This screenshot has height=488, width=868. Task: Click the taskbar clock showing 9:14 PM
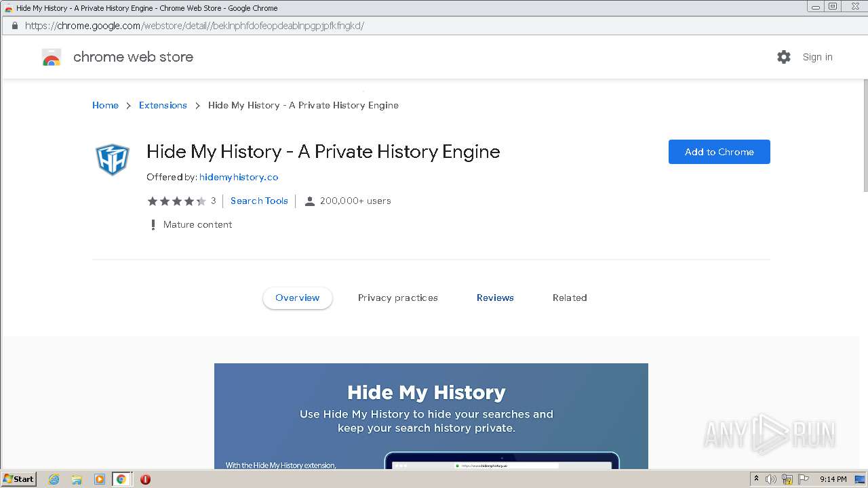tap(833, 479)
